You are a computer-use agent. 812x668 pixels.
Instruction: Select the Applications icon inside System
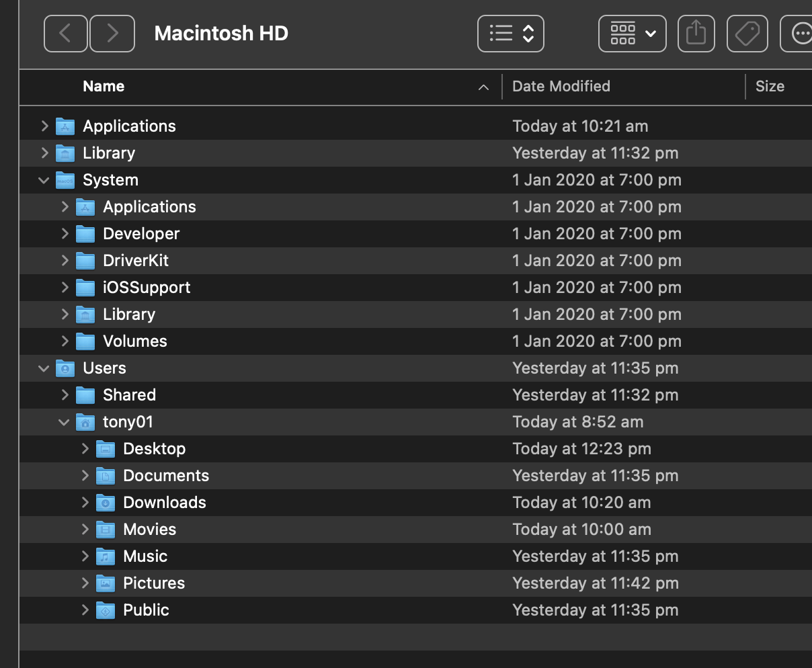85,207
